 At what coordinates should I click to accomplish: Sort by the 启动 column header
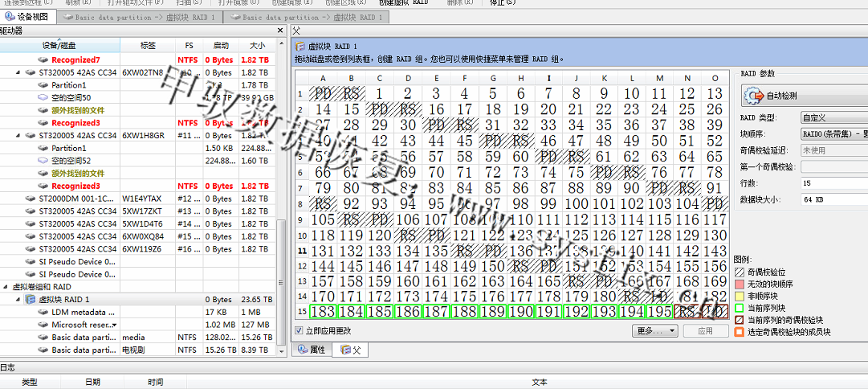tap(220, 46)
